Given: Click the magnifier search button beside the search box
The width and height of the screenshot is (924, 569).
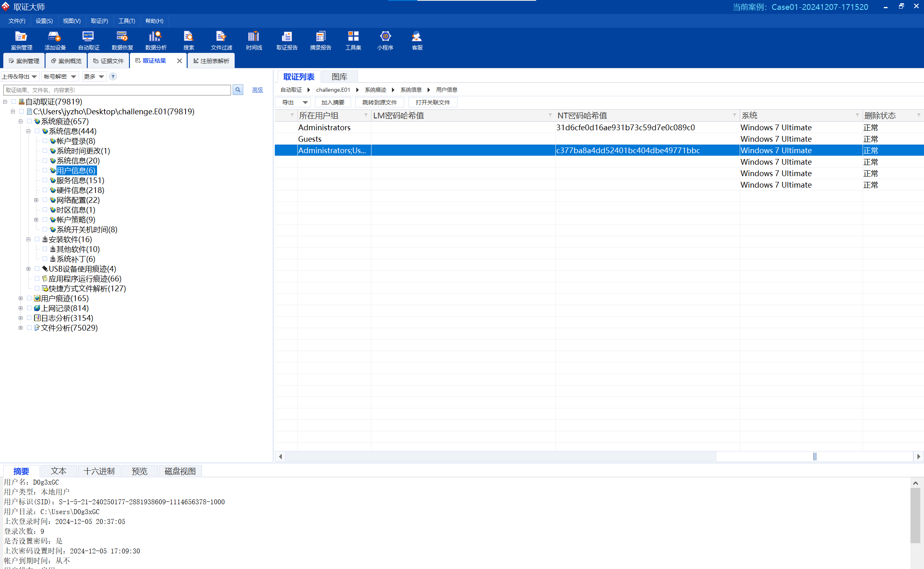Looking at the screenshot, I should pyautogui.click(x=238, y=90).
